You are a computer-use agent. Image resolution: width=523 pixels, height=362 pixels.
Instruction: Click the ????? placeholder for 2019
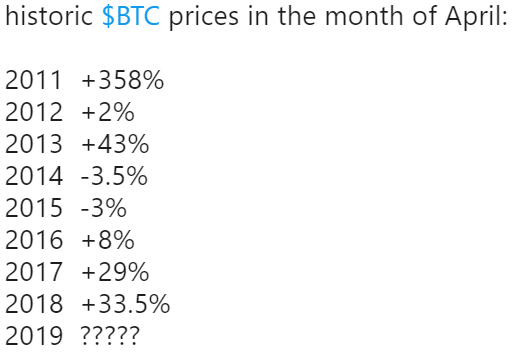pyautogui.click(x=110, y=335)
